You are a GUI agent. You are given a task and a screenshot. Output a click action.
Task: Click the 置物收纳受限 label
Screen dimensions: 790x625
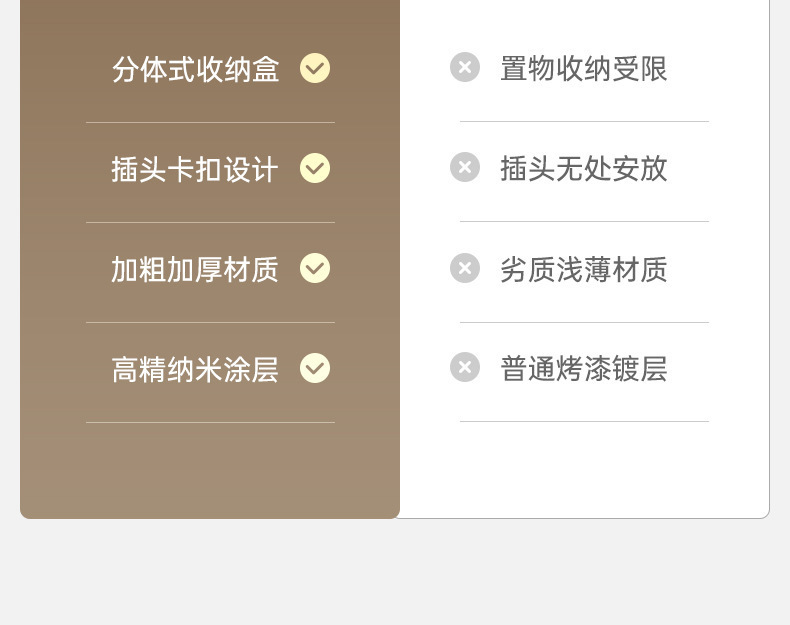click(x=584, y=68)
